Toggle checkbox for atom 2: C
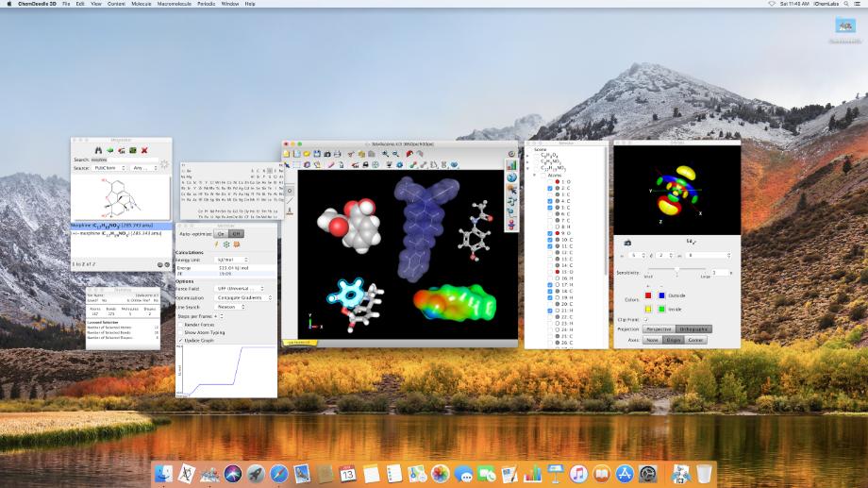 tap(550, 189)
